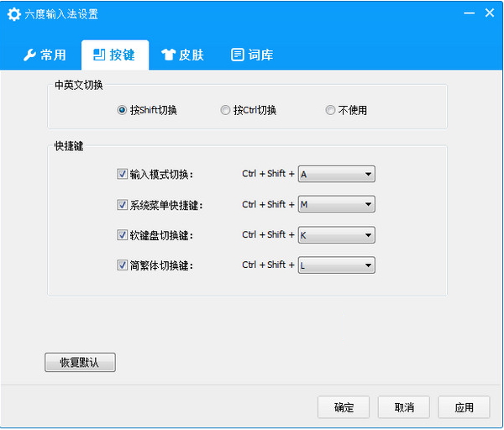Toggle the 系统菜单快捷键 checkbox

point(123,205)
